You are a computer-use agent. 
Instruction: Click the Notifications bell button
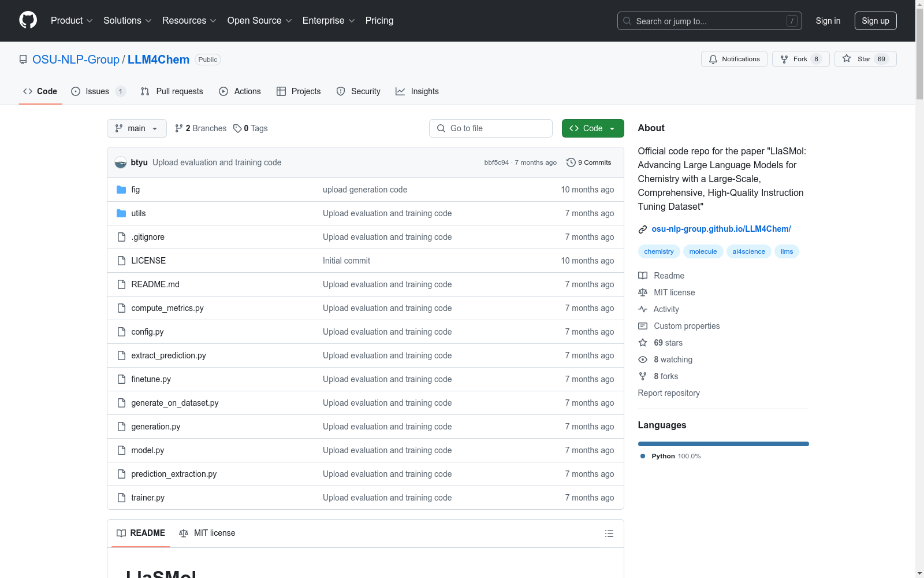(734, 59)
